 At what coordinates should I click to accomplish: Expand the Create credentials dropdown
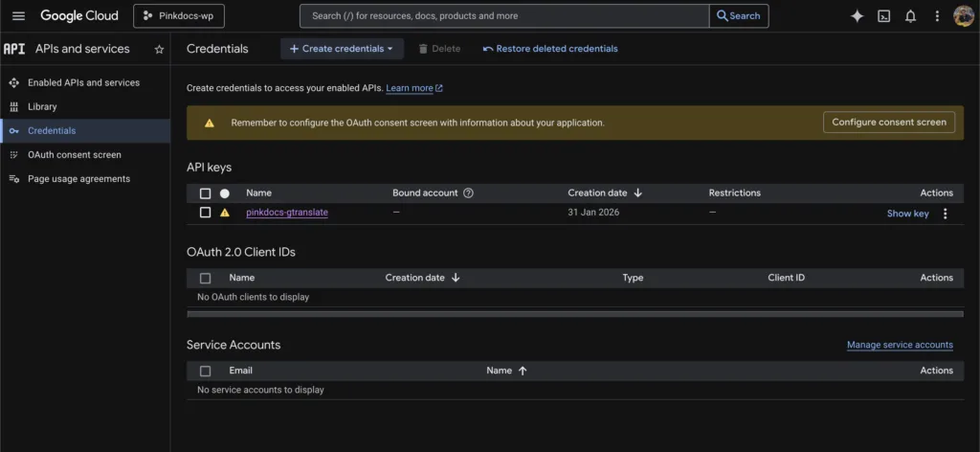coord(342,49)
